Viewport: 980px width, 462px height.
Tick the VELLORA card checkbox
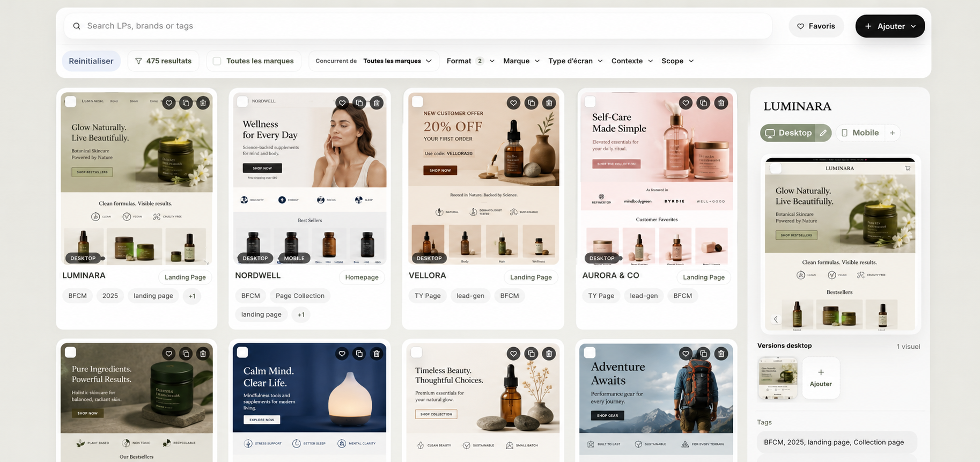coord(417,101)
